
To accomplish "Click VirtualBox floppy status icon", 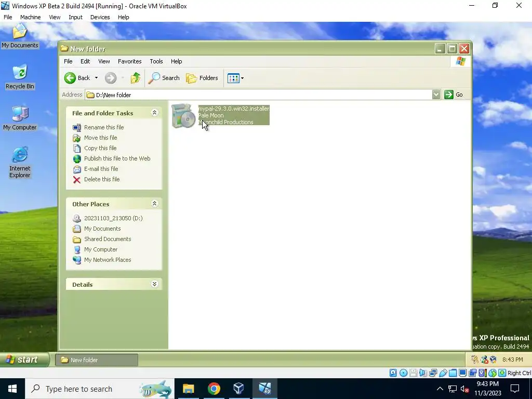I will [413, 373].
